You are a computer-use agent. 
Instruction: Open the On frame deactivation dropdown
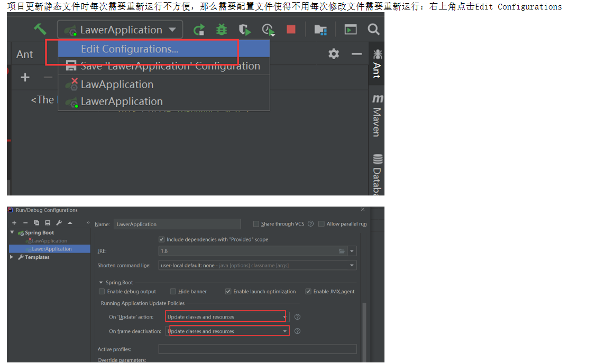pos(227,331)
